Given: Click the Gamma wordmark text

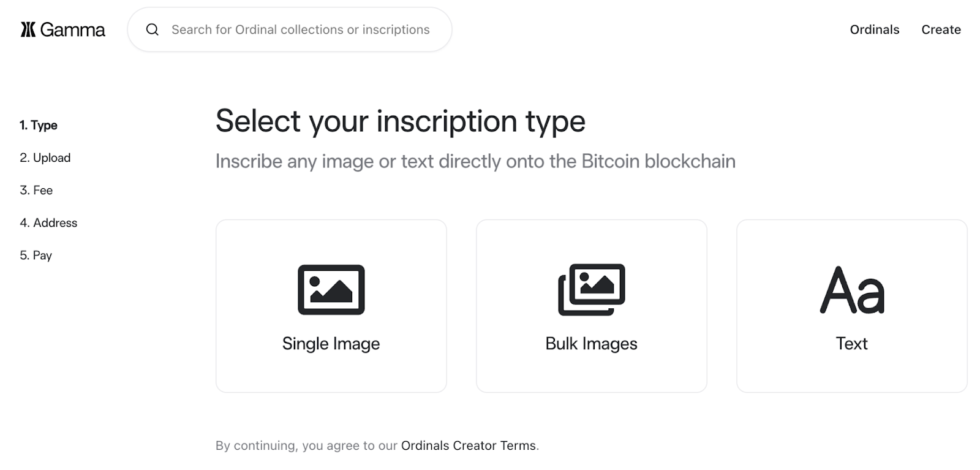Looking at the screenshot, I should pyautogui.click(x=73, y=29).
